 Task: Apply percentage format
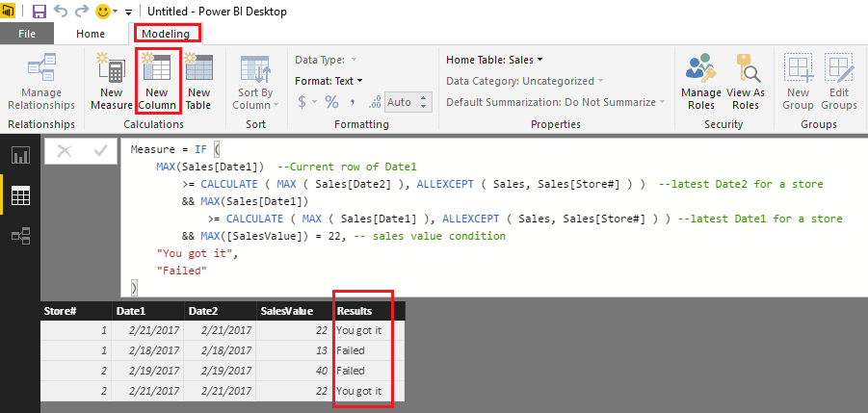click(x=331, y=102)
